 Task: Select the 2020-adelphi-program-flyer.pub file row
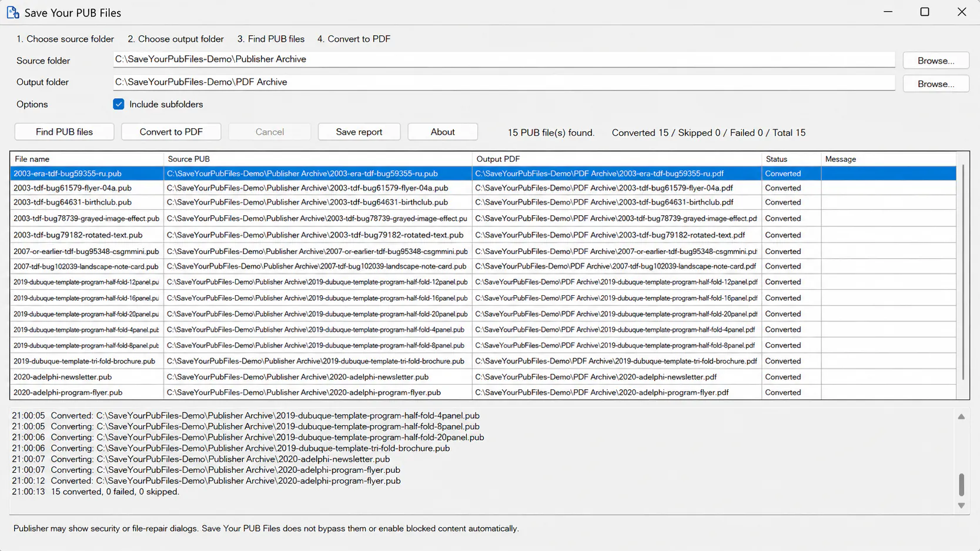point(483,392)
